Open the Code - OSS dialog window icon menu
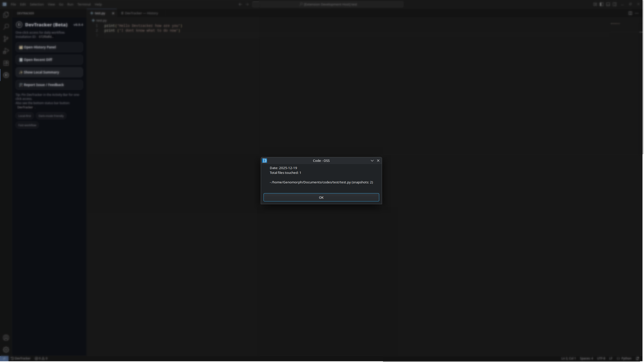The width and height of the screenshot is (644, 362). (x=265, y=161)
